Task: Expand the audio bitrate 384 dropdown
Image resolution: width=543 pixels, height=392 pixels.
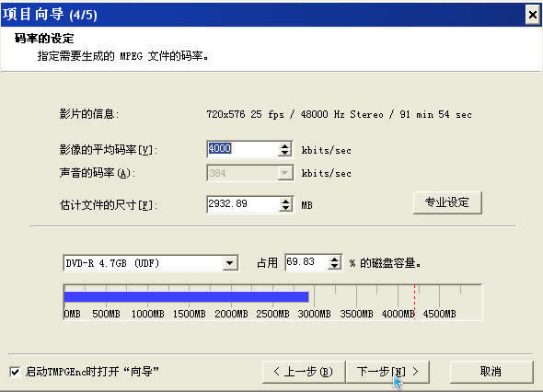Action: pos(284,173)
